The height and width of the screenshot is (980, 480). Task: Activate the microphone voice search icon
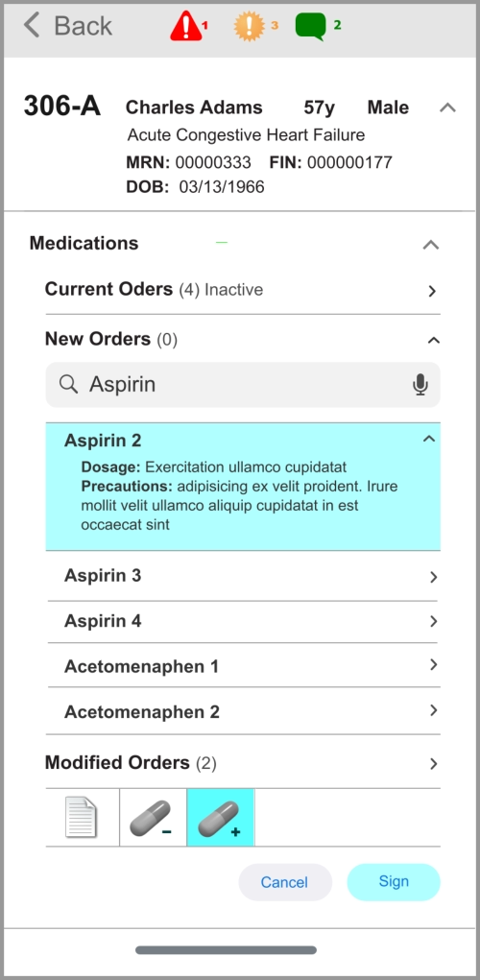420,384
